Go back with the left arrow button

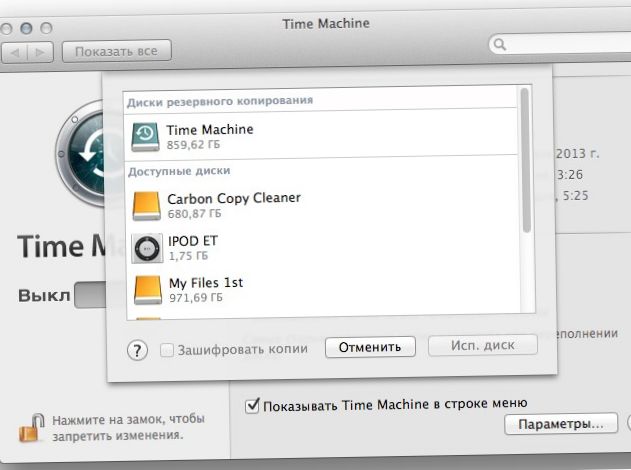tap(15, 53)
